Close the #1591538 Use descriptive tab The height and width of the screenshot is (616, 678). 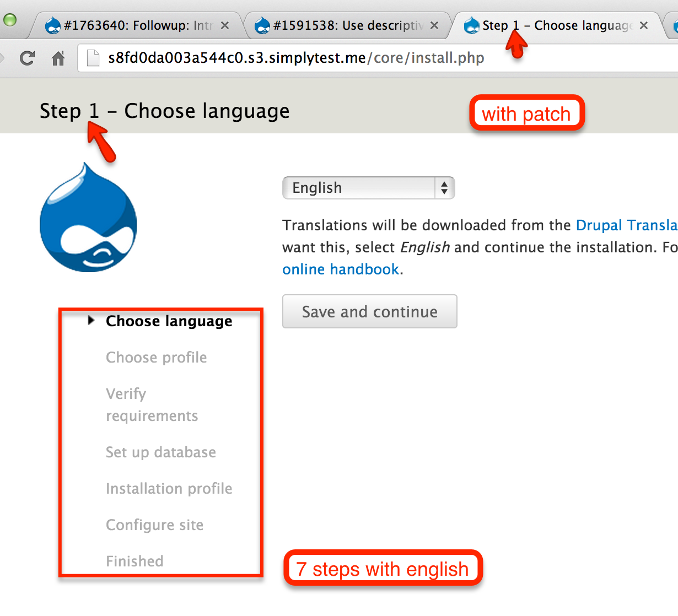pos(434,25)
